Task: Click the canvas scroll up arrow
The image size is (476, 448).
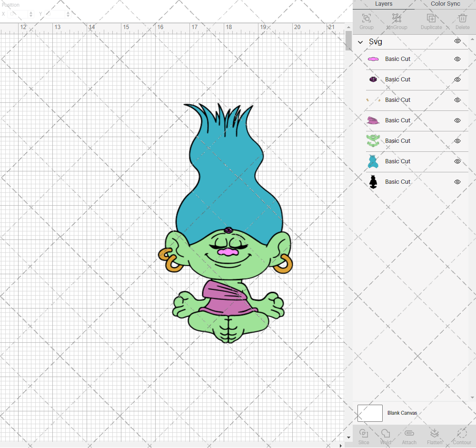Action: [x=348, y=27]
